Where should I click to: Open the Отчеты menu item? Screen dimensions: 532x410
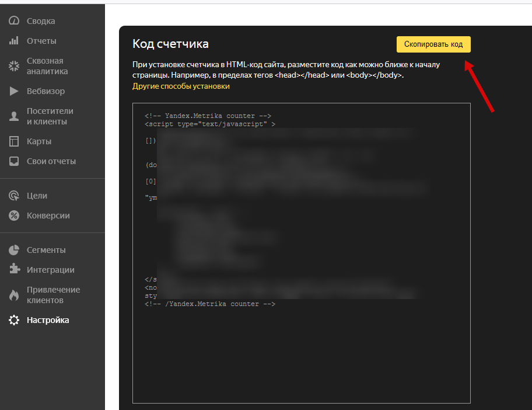[41, 41]
